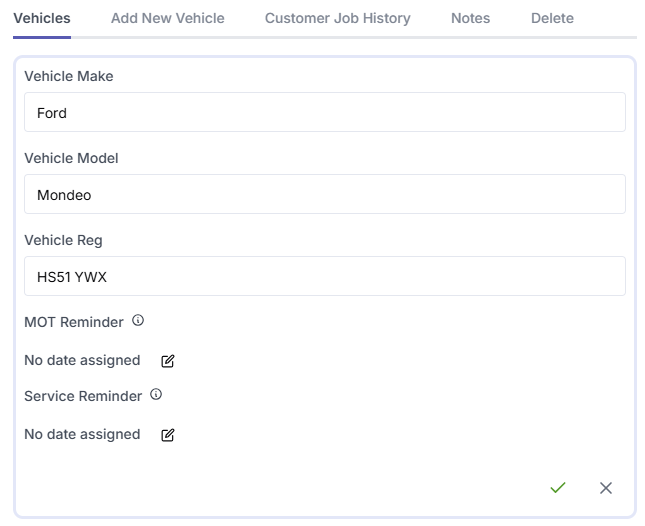Image resolution: width=645 pixels, height=526 pixels.
Task: Switch to the Vehicles tab
Action: tap(42, 18)
